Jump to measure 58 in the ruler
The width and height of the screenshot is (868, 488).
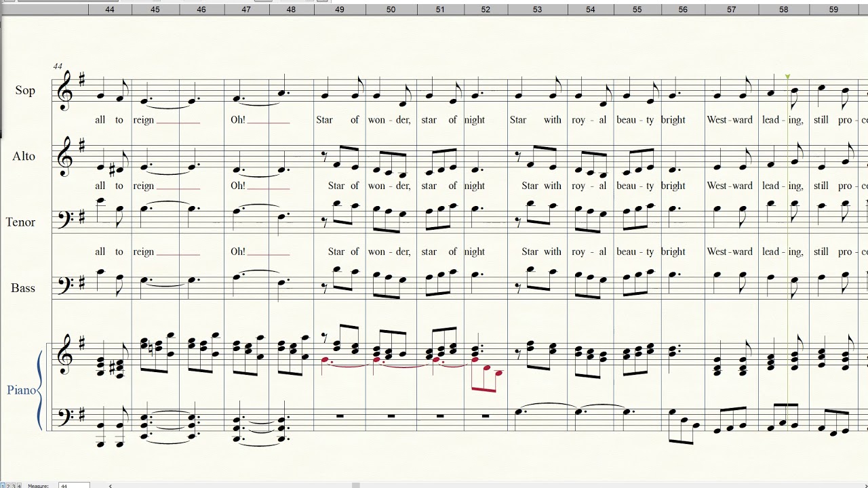pos(784,9)
